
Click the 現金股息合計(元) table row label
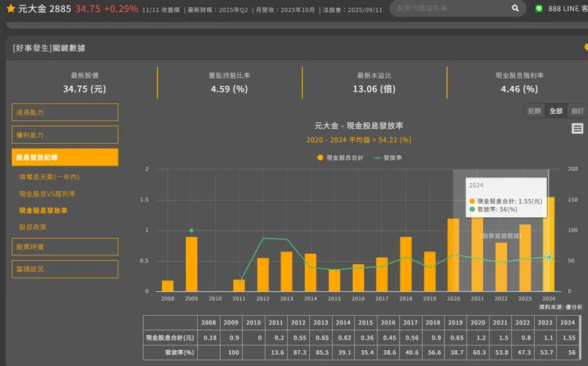click(170, 337)
